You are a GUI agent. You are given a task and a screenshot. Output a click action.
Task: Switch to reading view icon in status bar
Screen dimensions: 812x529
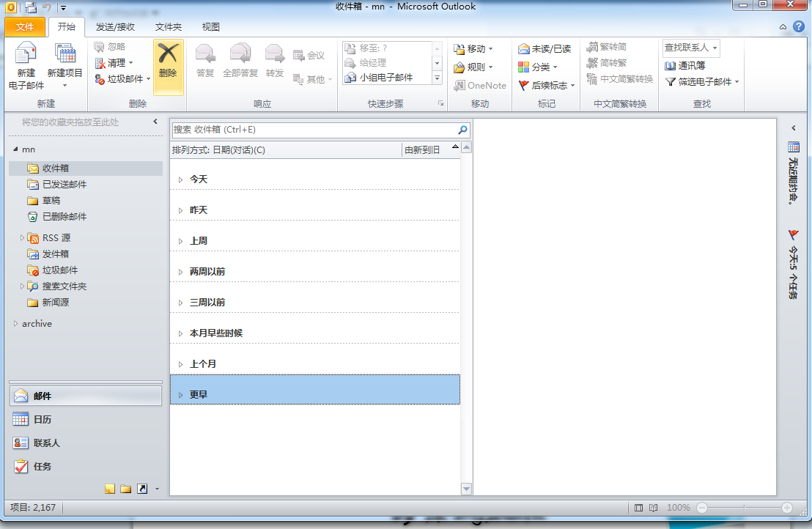click(654, 508)
